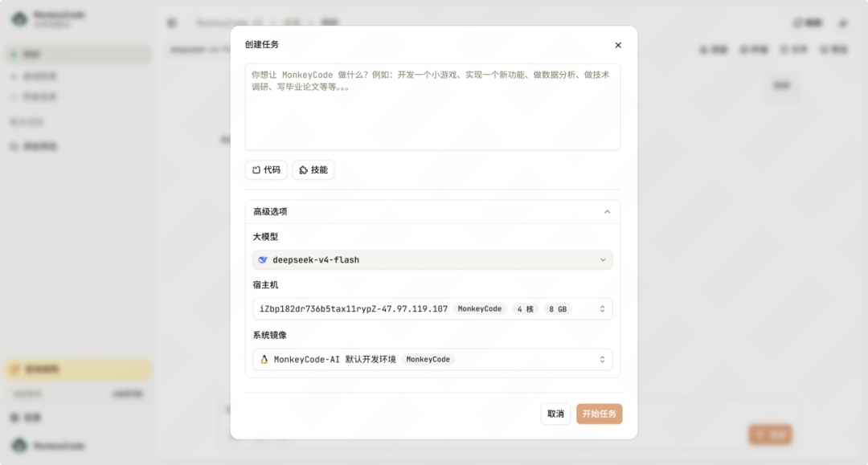Open the 技能 option

[x=313, y=169]
